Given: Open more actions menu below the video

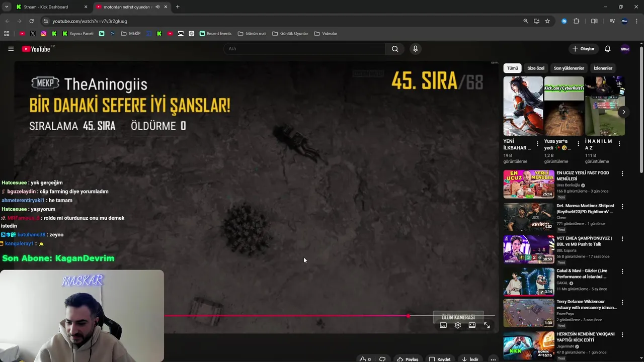Looking at the screenshot, I should pos(493,359).
